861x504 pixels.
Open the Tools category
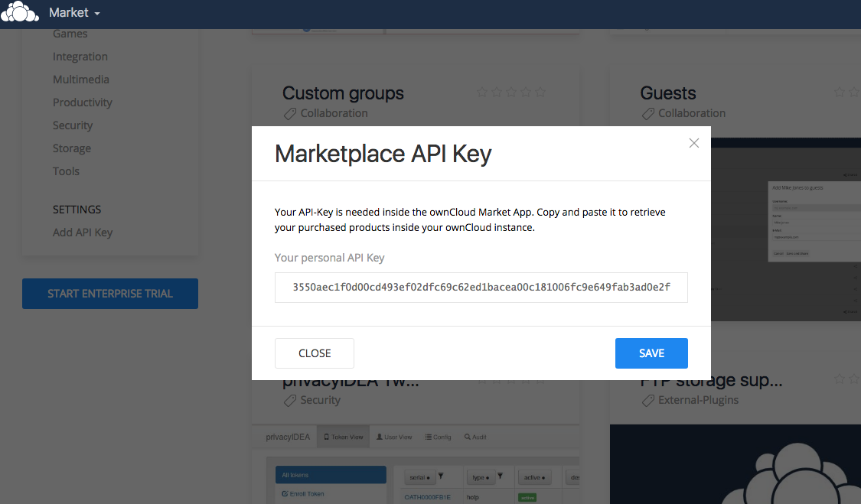pos(66,171)
